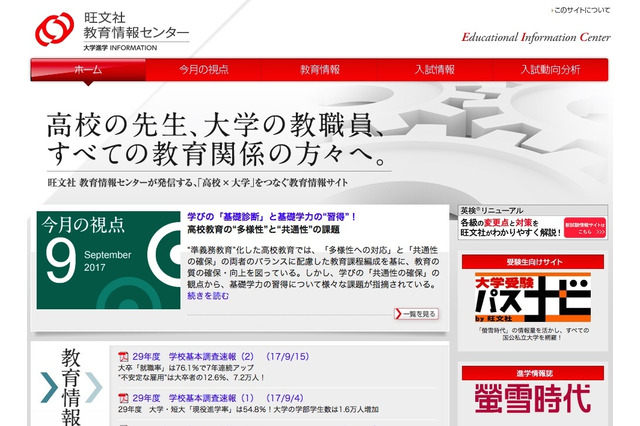This screenshot has height=426, width=640.
Task: Click the 受験生向けサイト red header
Action: coord(533,262)
